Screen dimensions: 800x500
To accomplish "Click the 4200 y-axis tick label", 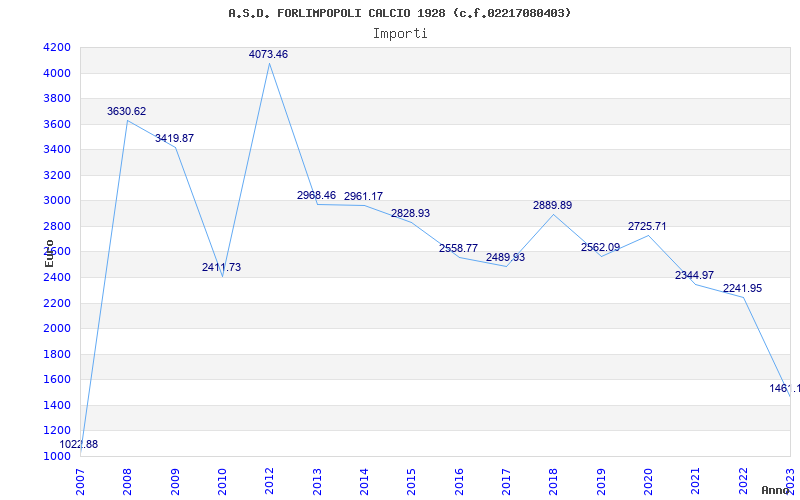I will pos(57,47).
